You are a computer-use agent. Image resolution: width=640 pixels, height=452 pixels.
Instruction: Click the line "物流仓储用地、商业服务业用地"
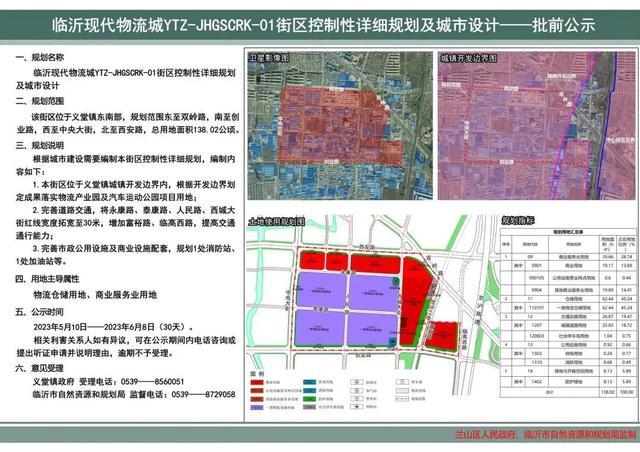[x=95, y=295]
